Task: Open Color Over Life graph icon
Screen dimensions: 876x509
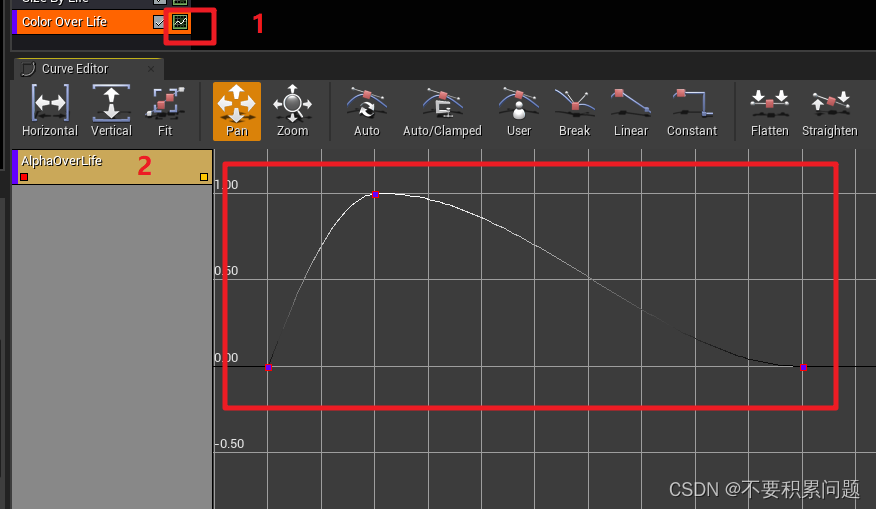Action: tap(180, 22)
